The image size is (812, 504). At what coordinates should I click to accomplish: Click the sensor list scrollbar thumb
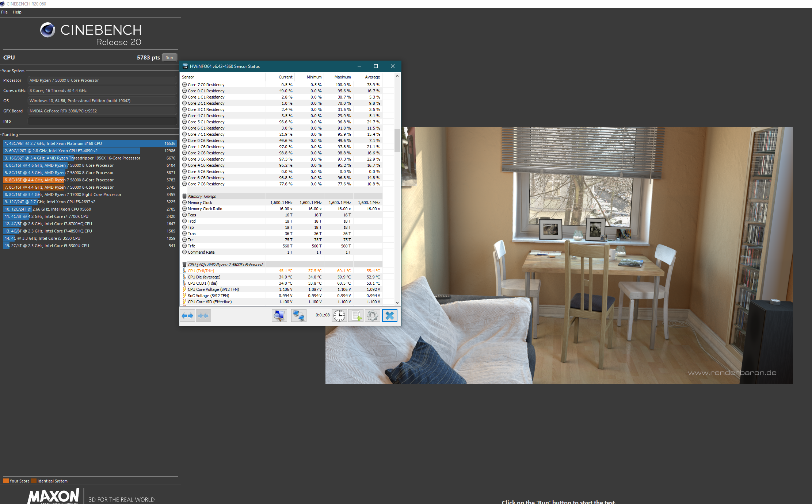(x=397, y=140)
